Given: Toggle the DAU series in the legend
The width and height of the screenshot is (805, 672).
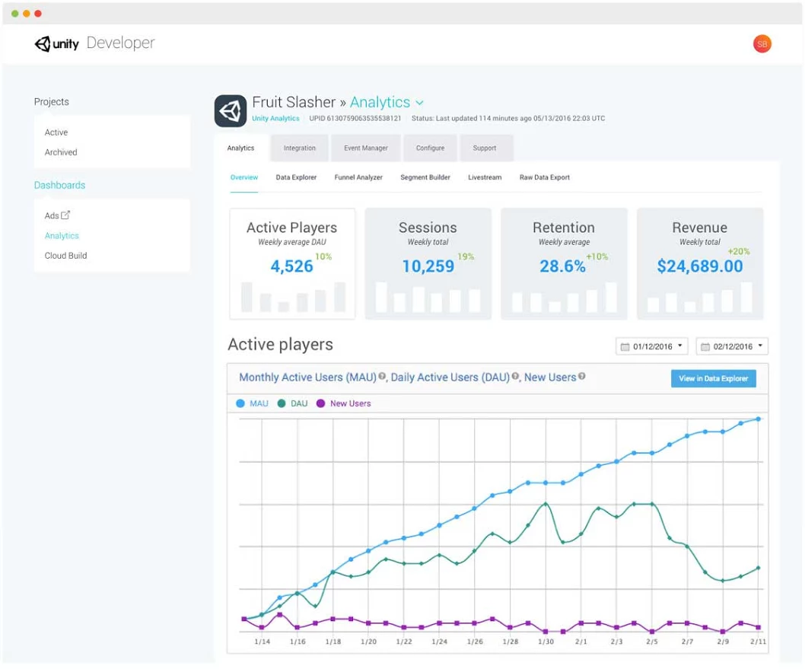Looking at the screenshot, I should [296, 403].
